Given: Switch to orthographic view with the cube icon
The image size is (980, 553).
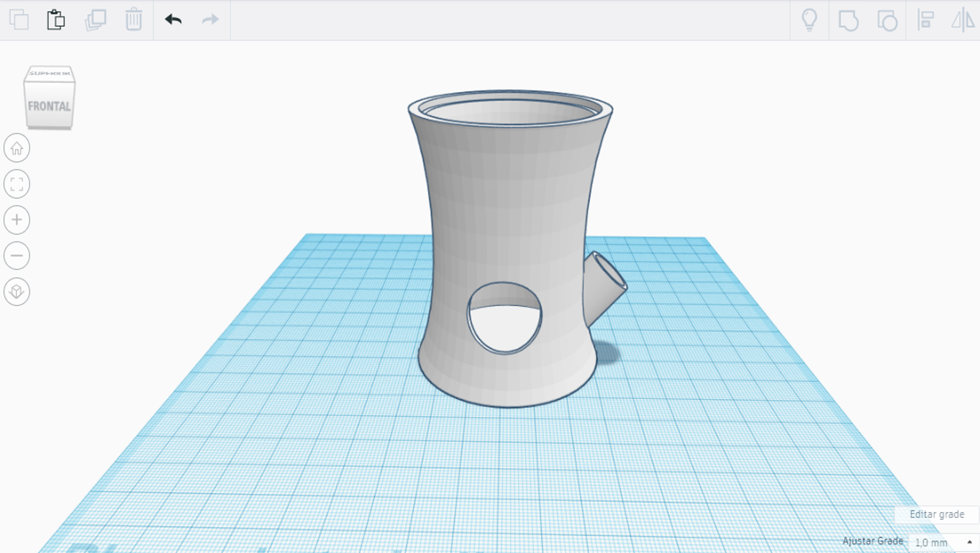Looking at the screenshot, I should pos(17,292).
